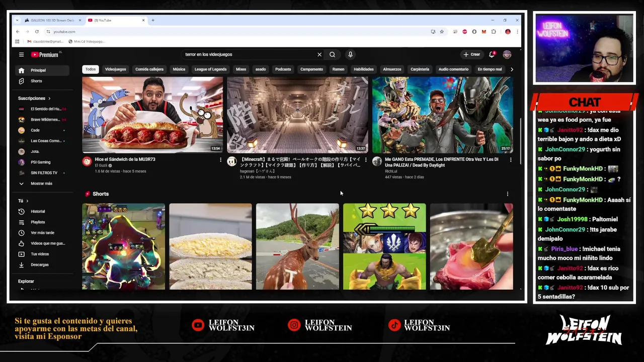Select the League of Legends filter chip
The image size is (644, 362).
coord(211,69)
